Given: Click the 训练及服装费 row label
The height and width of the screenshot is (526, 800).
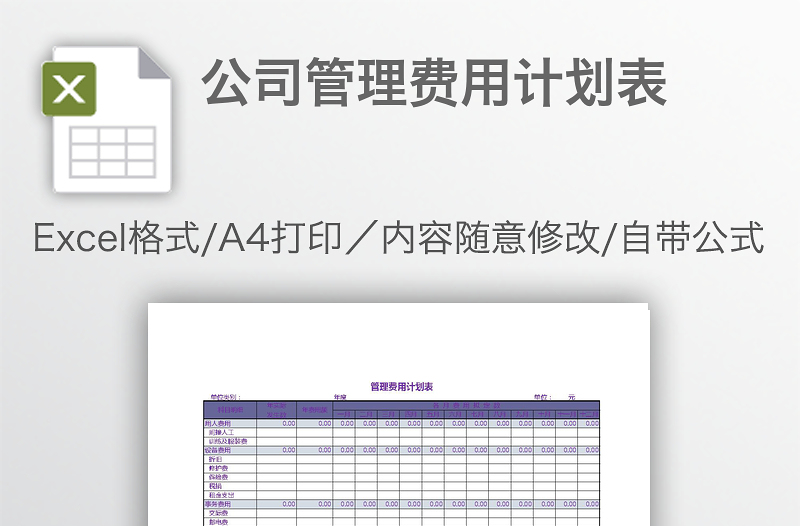Looking at the screenshot, I should (x=228, y=441).
